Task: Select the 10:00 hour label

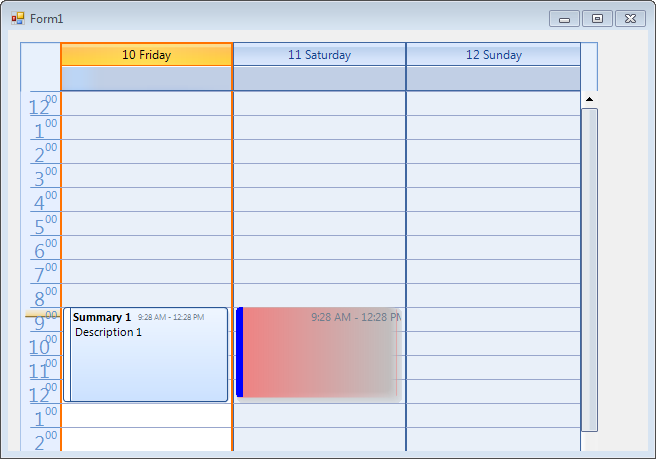Action: coord(44,344)
